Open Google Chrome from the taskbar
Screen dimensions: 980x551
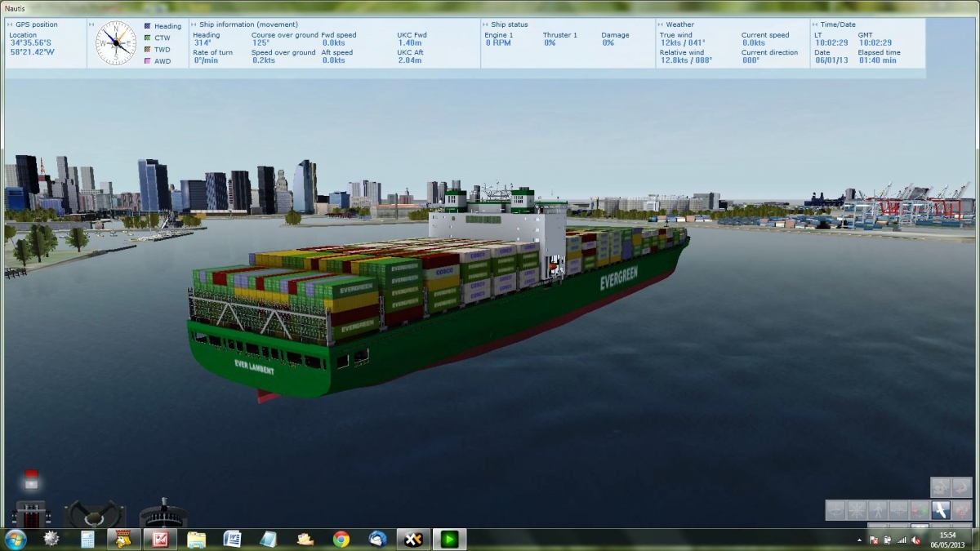pyautogui.click(x=341, y=539)
